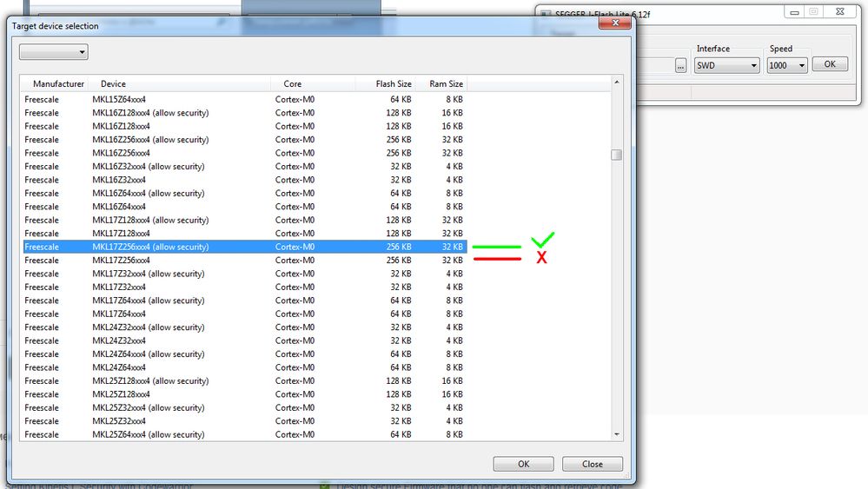Select highlighted MKL17Z256xxx4 (allow security) row
The image size is (868, 489).
tap(245, 247)
